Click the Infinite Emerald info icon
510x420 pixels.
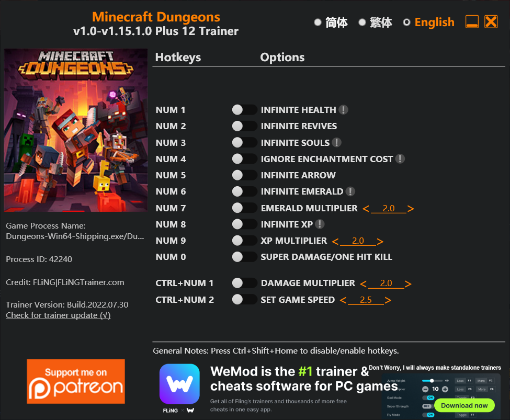350,191
